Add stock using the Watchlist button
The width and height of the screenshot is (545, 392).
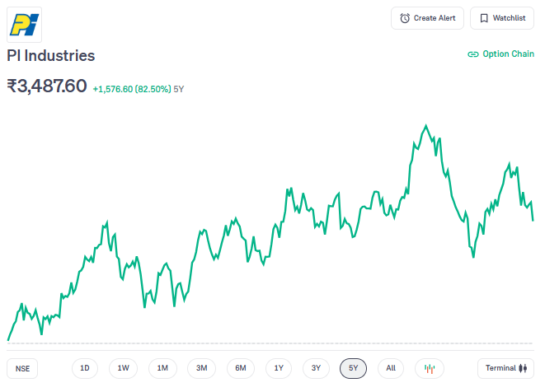pos(502,18)
